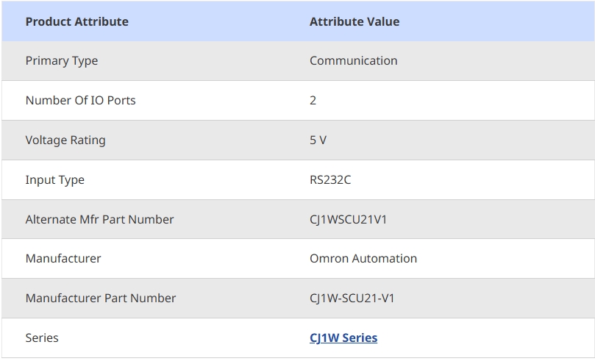Click the CJ1WSCU21V1 alternate part value

[x=348, y=219]
